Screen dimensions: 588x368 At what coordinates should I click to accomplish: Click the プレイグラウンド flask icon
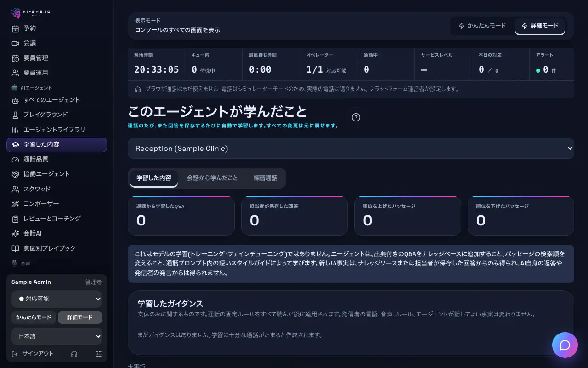[x=15, y=115]
